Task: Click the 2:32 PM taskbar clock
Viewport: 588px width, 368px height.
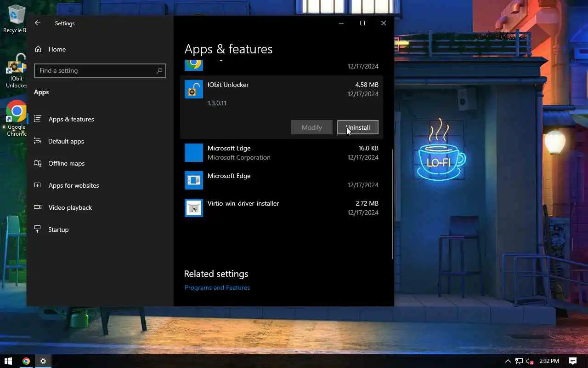Action: 549,361
